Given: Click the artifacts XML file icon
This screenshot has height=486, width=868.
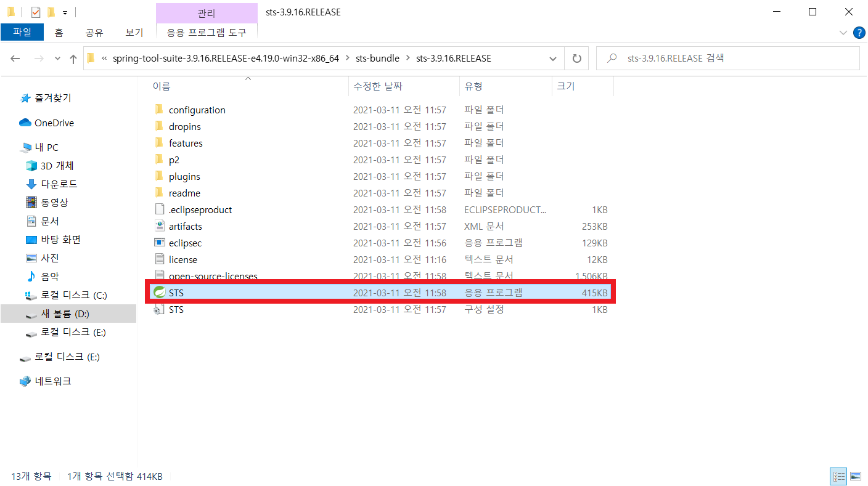Looking at the screenshot, I should point(159,226).
